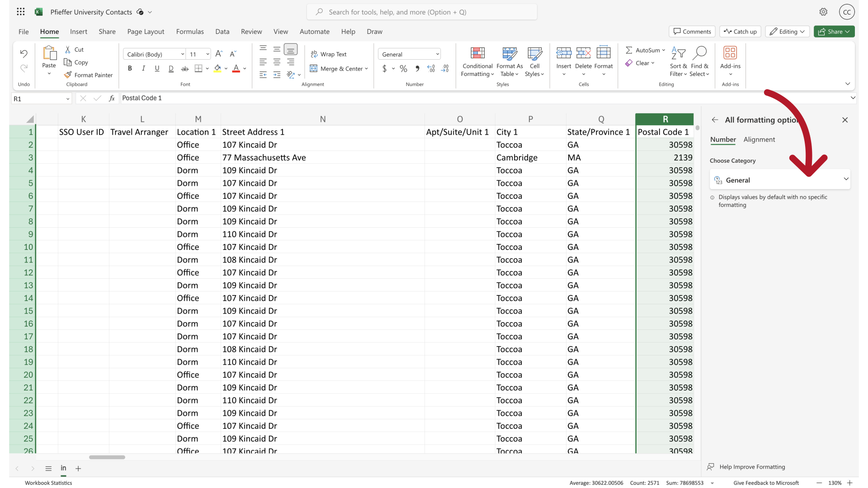Switch to the Formulas ribbon tab
The image size is (868, 488).
pyautogui.click(x=190, y=32)
